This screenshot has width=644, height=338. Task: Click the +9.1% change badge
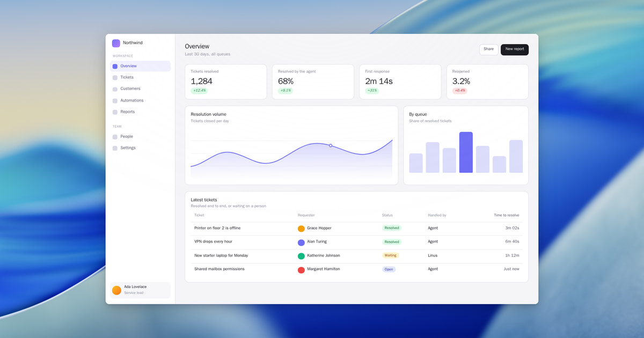286,91
